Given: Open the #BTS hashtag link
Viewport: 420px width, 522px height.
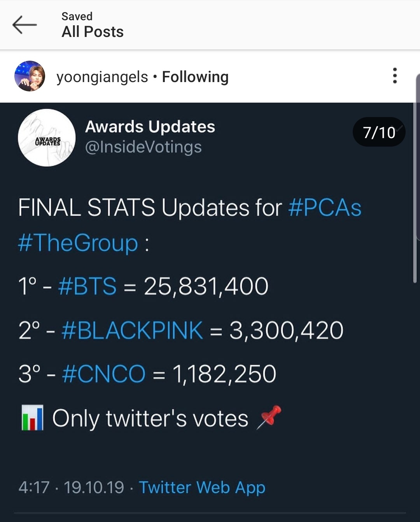Looking at the screenshot, I should click(87, 286).
